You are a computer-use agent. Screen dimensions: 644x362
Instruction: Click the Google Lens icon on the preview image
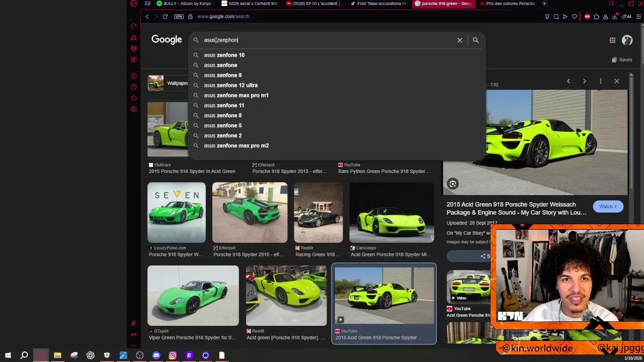pos(452,184)
